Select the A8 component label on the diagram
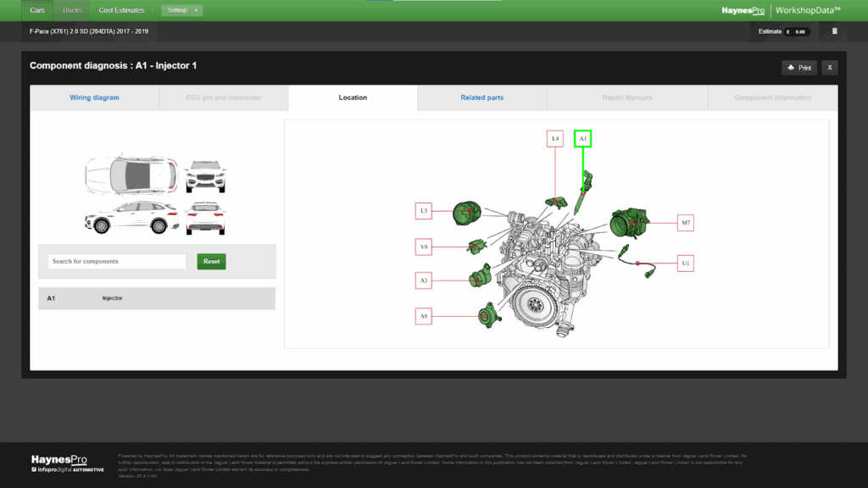Viewport: 868px width, 488px height. point(423,315)
